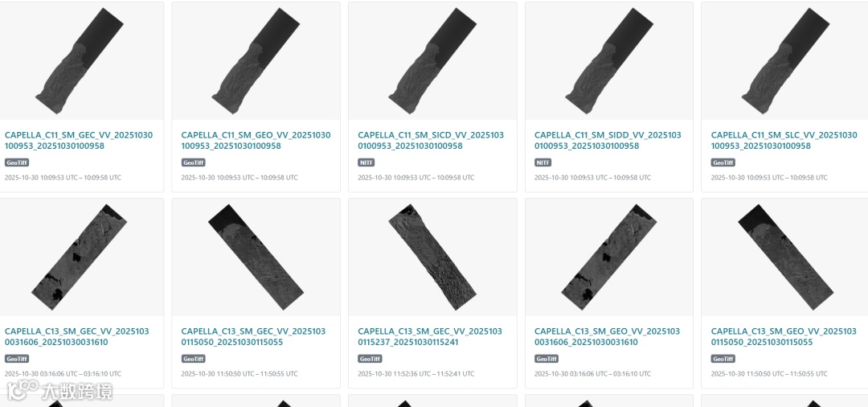View CAPELLA_C11_SM_SLC_VV preview thumbnail
The image size is (868, 407).
point(785,61)
